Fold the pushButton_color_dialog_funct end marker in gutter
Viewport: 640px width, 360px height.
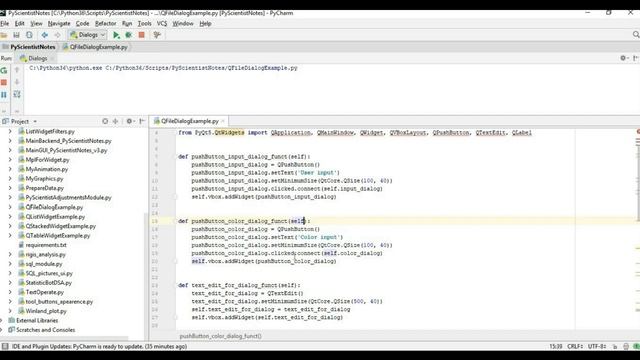176,261
